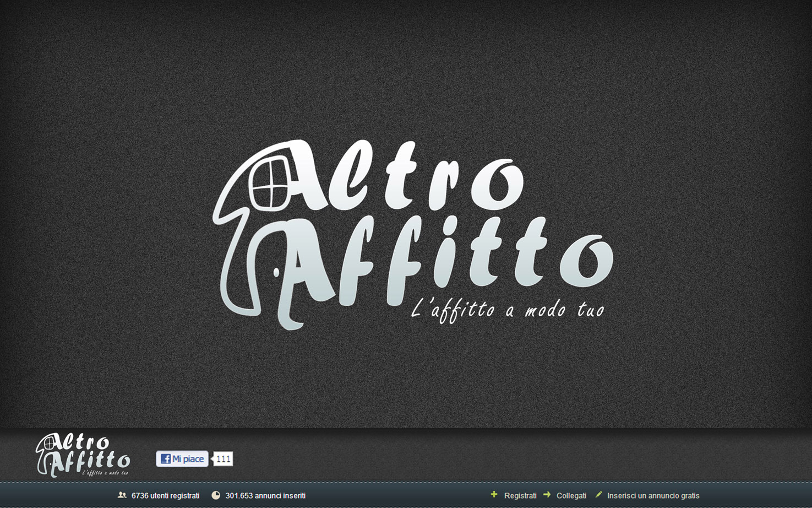Open Inserisci un annuncio gratis link

(x=653, y=496)
